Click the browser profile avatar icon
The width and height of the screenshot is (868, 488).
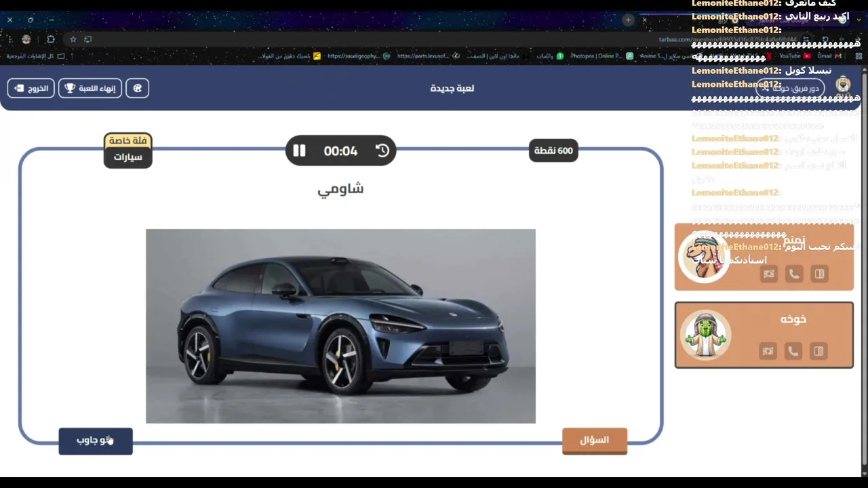pyautogui.click(x=26, y=39)
